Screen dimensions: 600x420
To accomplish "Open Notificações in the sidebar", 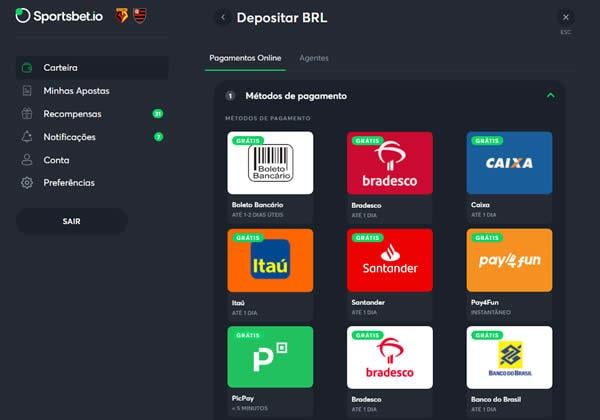I will pyautogui.click(x=92, y=137).
